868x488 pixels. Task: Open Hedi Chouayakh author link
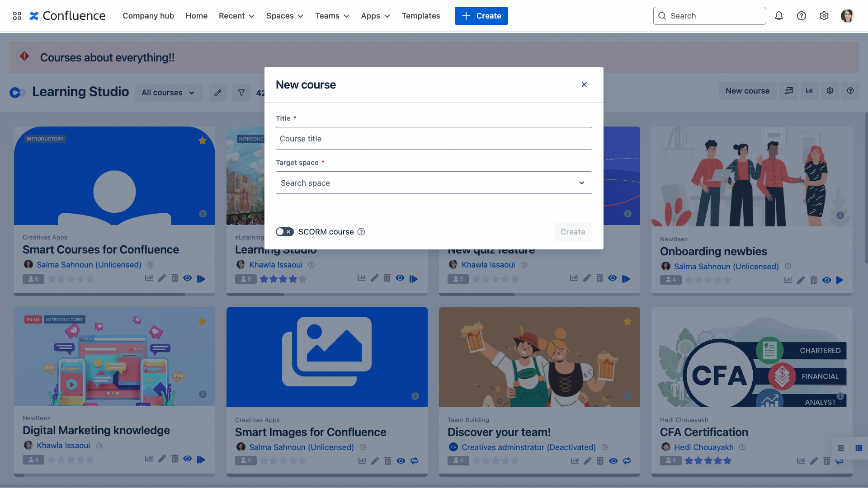coord(703,447)
